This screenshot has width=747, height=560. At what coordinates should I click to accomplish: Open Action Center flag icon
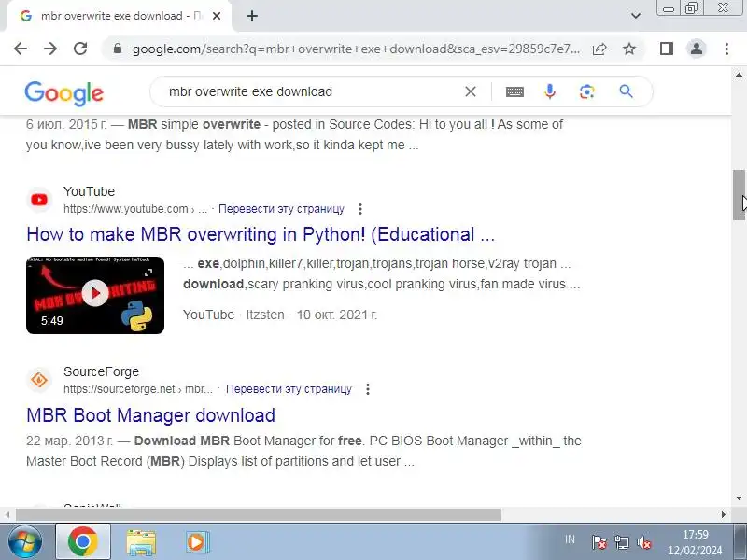(599, 542)
